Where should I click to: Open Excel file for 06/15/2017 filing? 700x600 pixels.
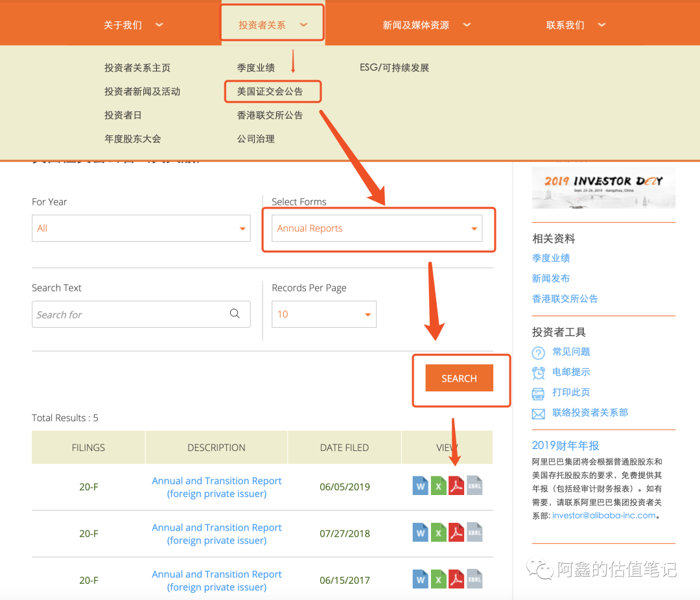[x=438, y=579]
